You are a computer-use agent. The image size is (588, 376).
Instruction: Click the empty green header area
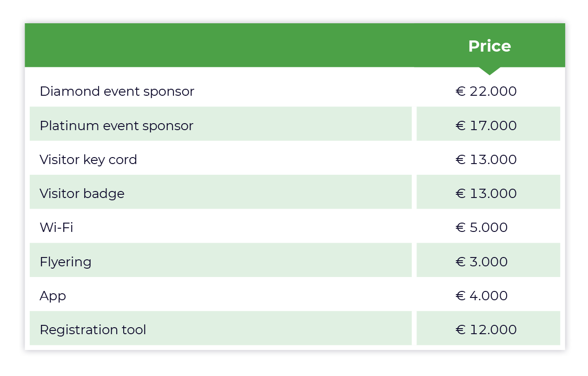click(219, 45)
